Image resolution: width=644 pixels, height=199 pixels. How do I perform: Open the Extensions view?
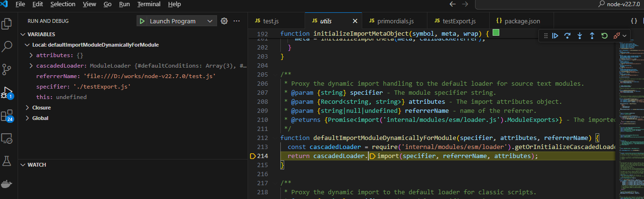click(x=7, y=116)
